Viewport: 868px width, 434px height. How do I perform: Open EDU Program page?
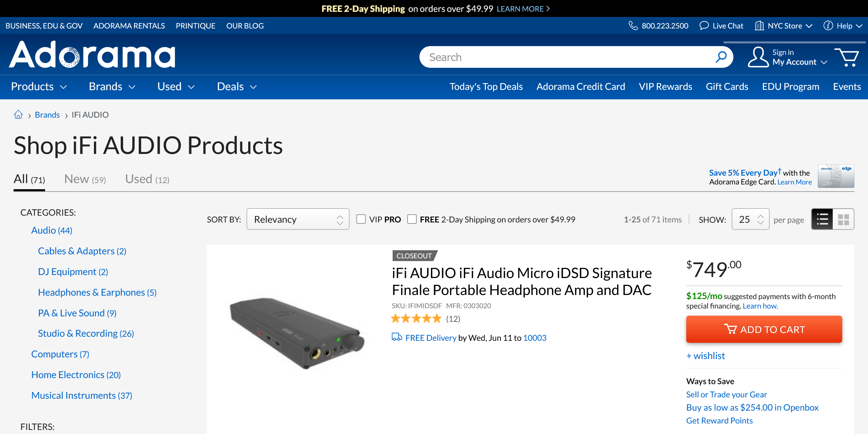pyautogui.click(x=791, y=86)
